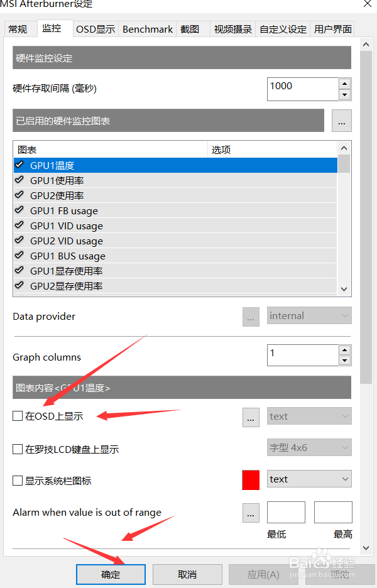
Task: Click the main panel scroll-up arrow
Action: [366, 45]
